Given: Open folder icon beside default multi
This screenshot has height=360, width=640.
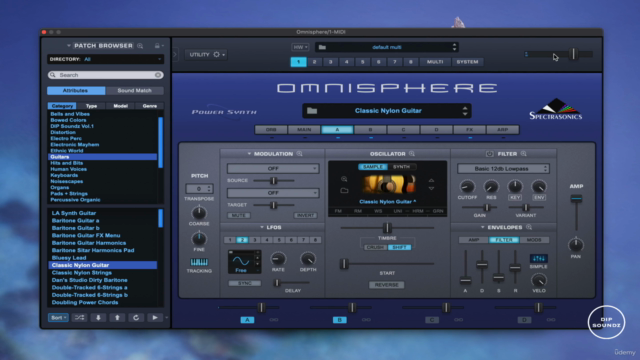Looking at the screenshot, I should pyautogui.click(x=322, y=47).
